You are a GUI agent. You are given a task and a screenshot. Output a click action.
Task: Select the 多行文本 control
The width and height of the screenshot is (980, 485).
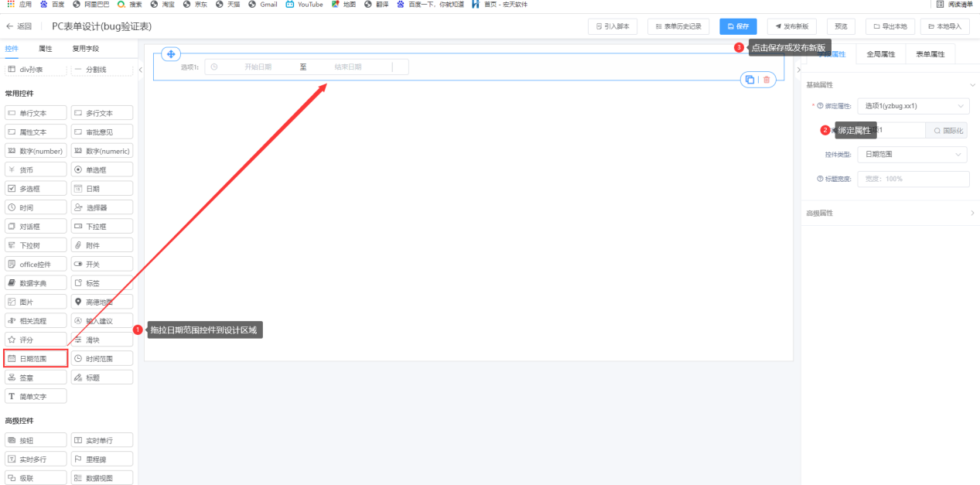[102, 113]
